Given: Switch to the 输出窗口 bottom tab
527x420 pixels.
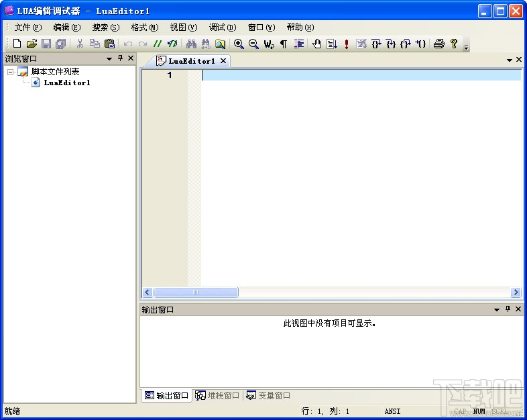Looking at the screenshot, I should [x=167, y=395].
